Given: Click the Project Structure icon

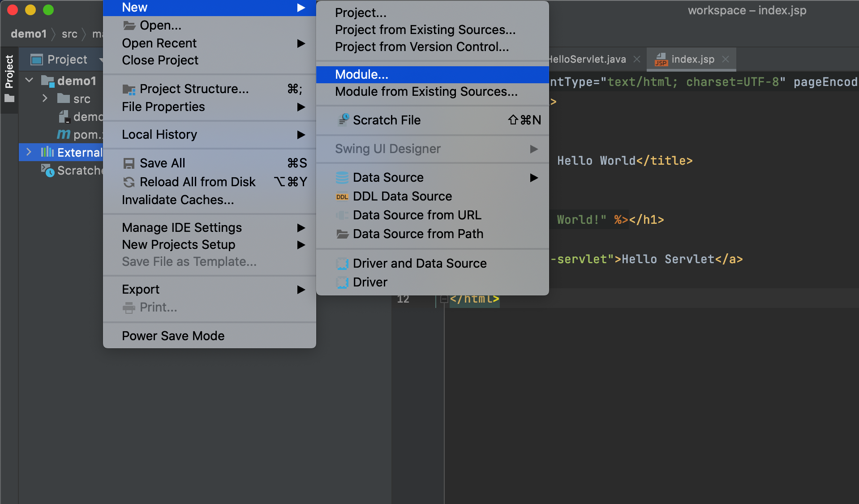Looking at the screenshot, I should tap(129, 90).
